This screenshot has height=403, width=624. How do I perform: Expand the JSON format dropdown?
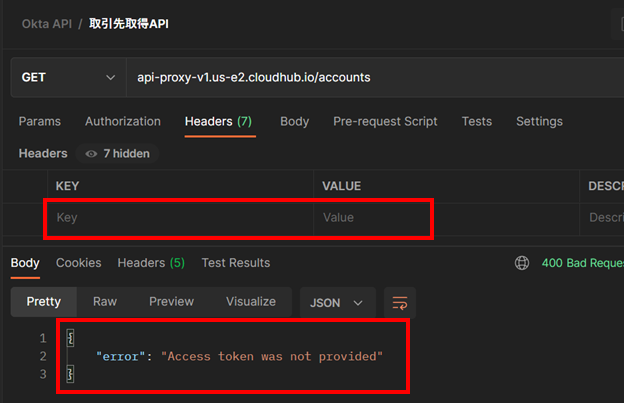click(x=337, y=302)
